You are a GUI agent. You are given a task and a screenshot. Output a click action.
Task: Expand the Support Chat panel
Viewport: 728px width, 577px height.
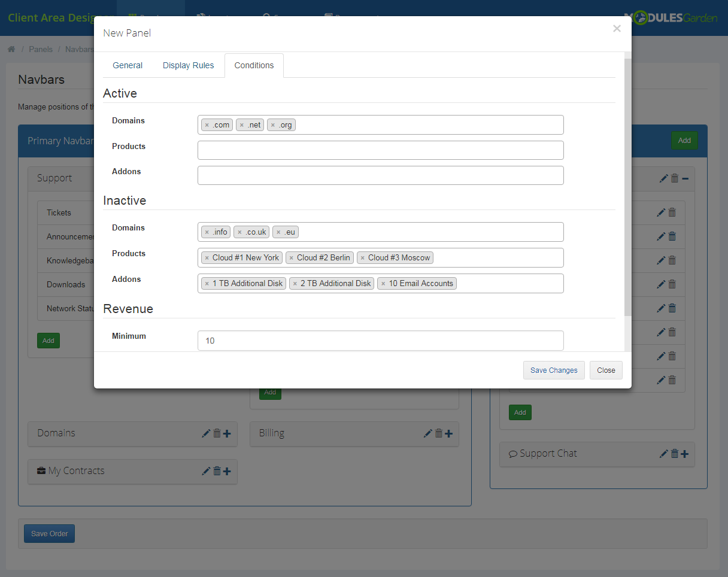tap(684, 454)
